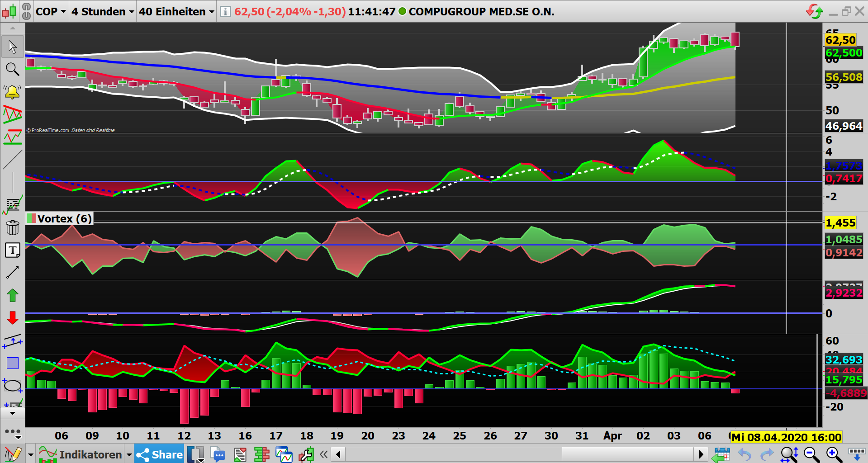Select the text annotation tool
This screenshot has width=868, height=463.
[13, 250]
